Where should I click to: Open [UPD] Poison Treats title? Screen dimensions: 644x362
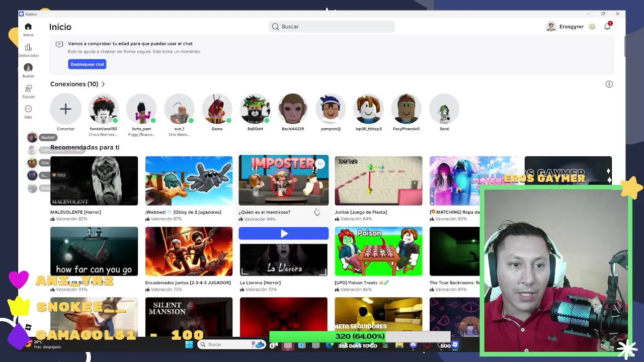coord(362,283)
